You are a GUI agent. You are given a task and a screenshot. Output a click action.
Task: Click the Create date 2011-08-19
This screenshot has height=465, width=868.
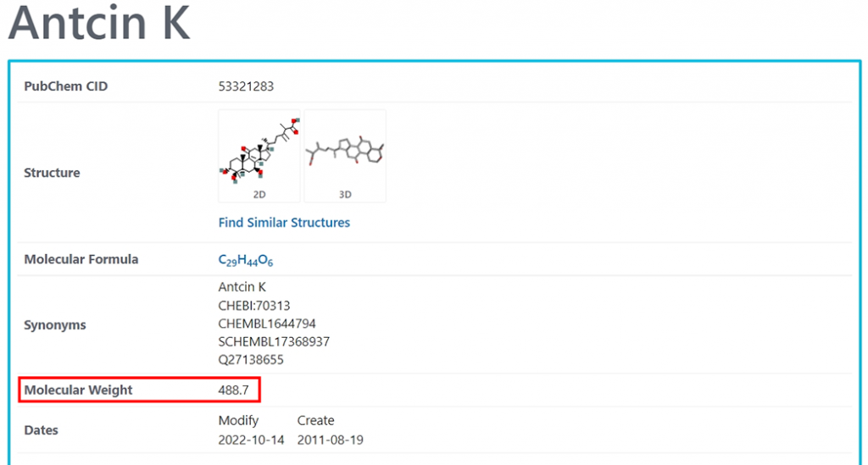point(330,440)
